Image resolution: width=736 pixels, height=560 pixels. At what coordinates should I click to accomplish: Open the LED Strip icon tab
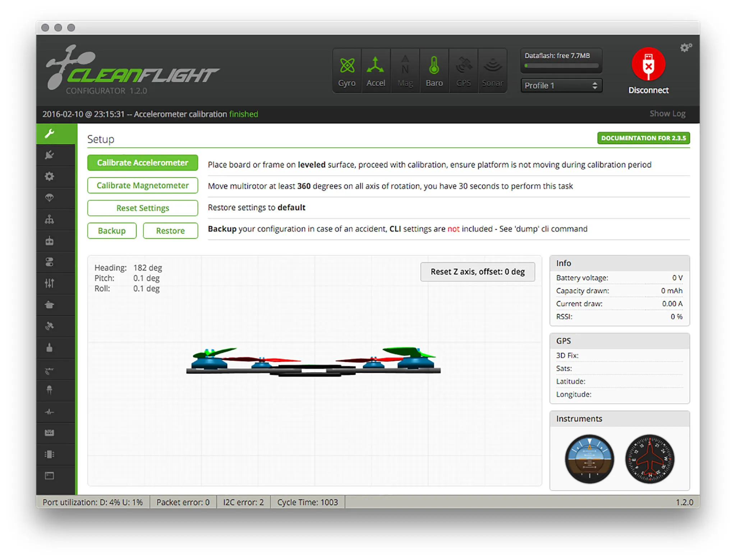(50, 390)
